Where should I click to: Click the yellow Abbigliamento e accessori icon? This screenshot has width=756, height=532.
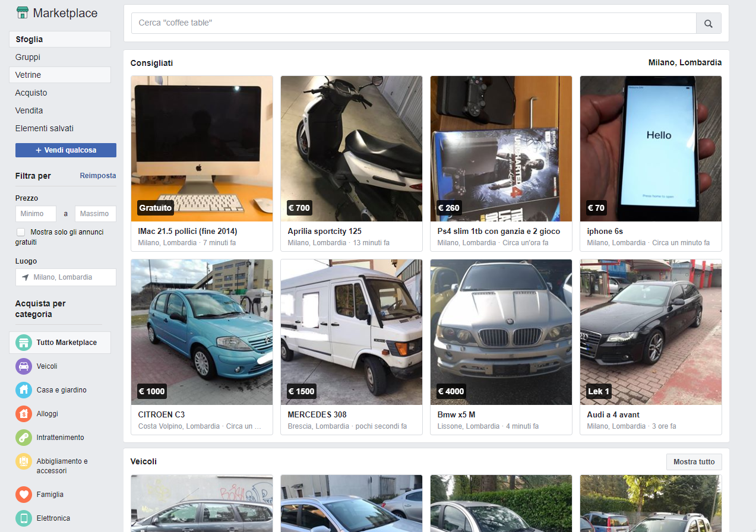pos(24,461)
